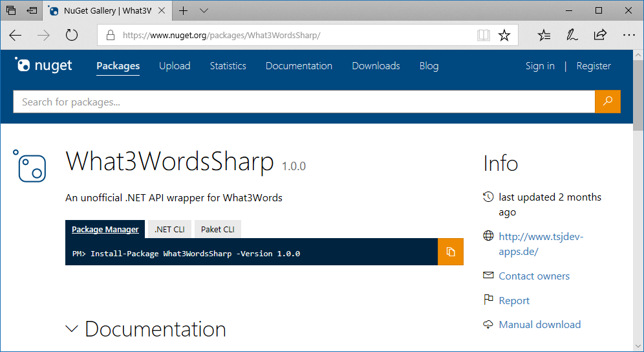Open the Contact owners link
Viewport: 644px width, 352px height.
(534, 276)
